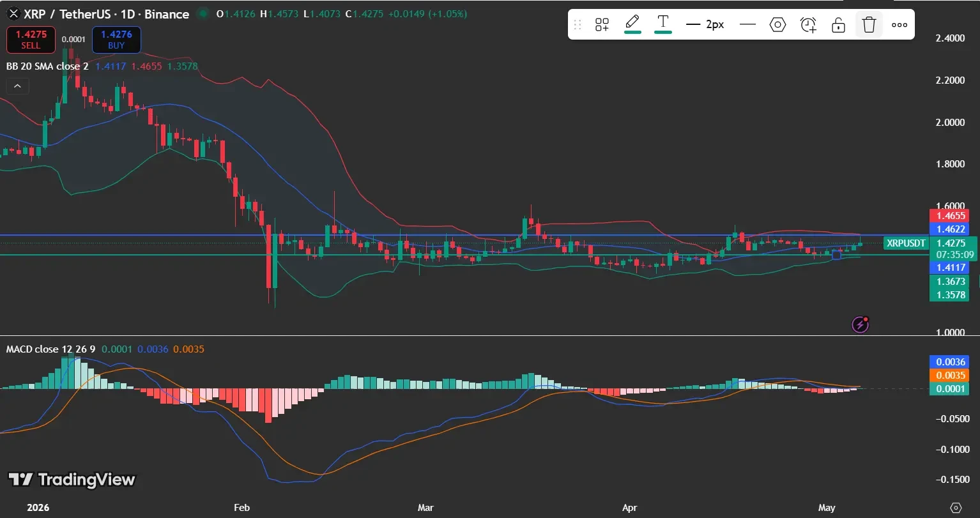Click the green 1.3578 price axis label
Viewport: 980px width, 518px height.
[951, 294]
